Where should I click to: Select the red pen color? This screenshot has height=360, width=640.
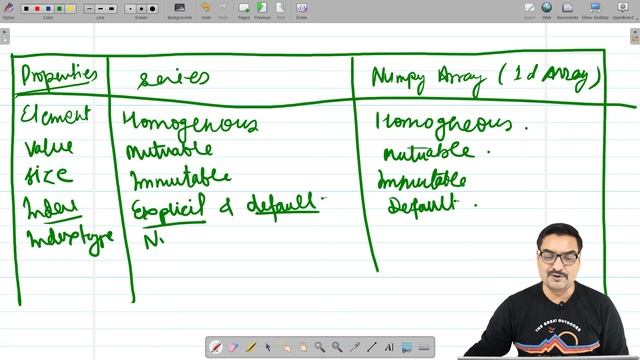click(x=37, y=8)
